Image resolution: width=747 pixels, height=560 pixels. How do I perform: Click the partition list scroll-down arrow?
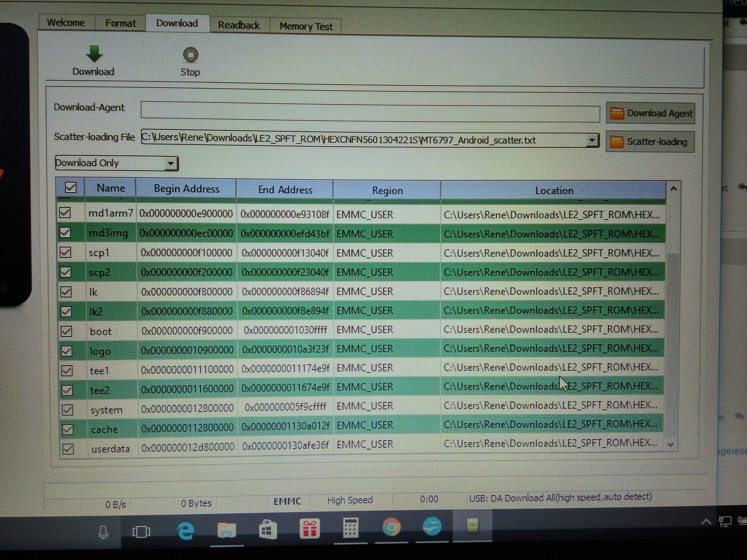pos(670,444)
